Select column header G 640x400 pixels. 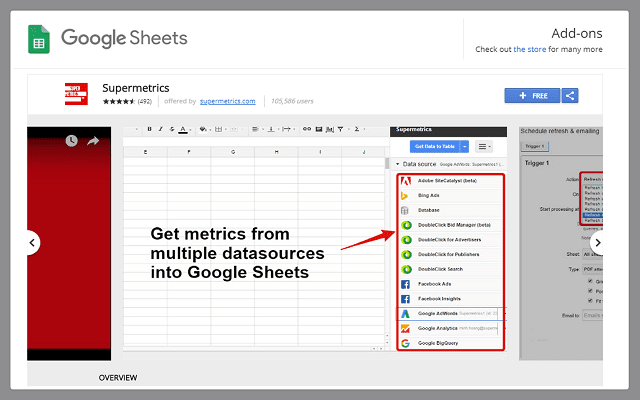click(233, 152)
